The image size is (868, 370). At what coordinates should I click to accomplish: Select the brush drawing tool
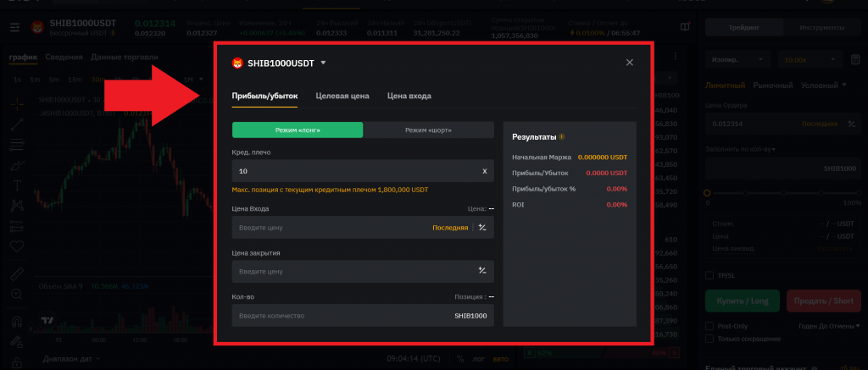[17, 165]
